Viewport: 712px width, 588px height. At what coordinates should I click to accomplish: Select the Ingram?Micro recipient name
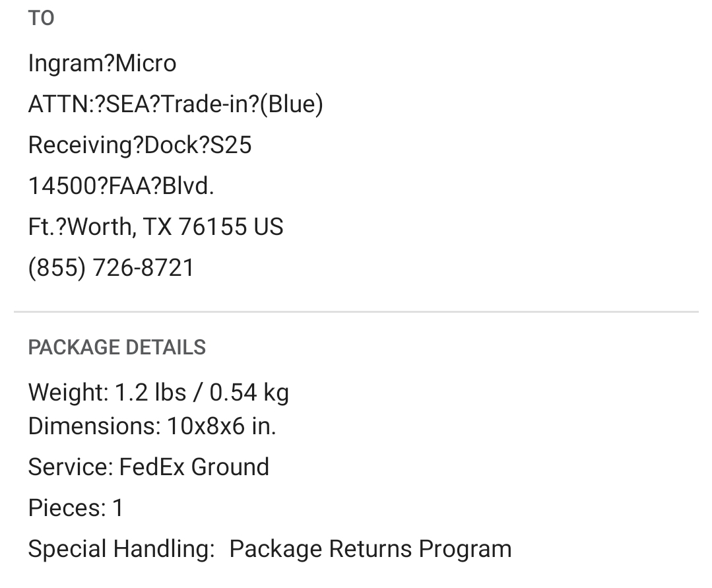[102, 63]
